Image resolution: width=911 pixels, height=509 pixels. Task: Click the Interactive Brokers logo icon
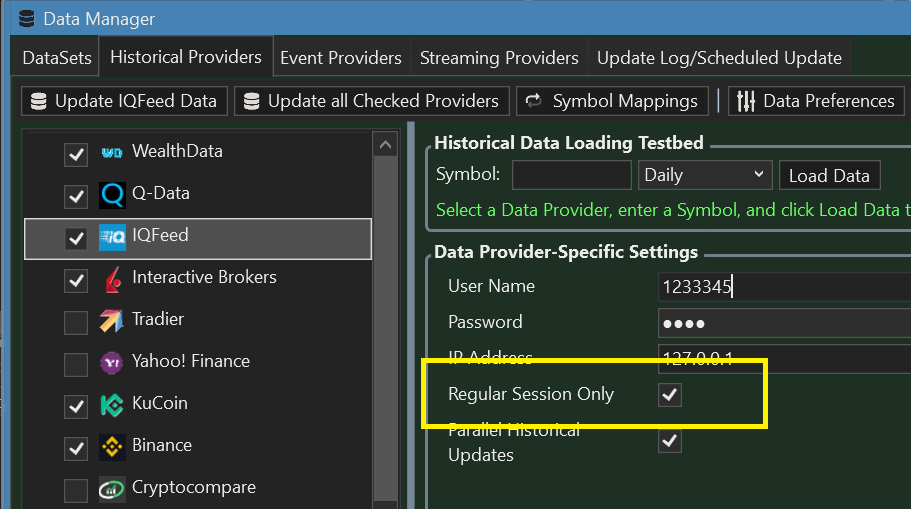pos(112,280)
